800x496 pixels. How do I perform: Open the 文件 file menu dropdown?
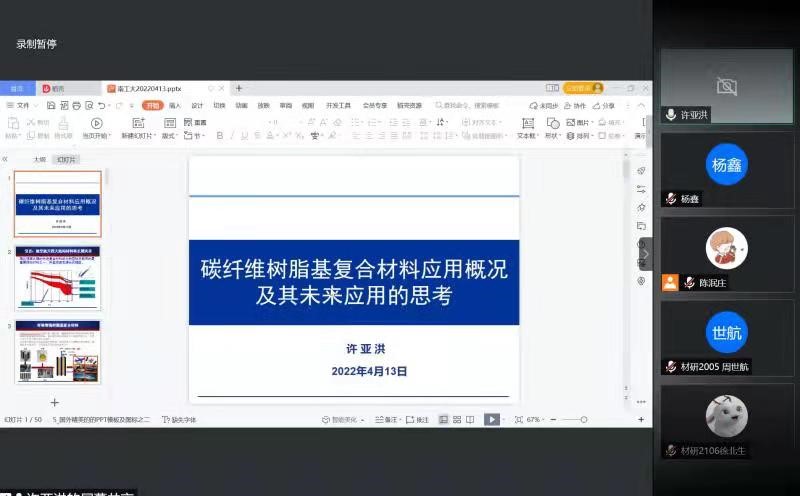click(x=23, y=105)
